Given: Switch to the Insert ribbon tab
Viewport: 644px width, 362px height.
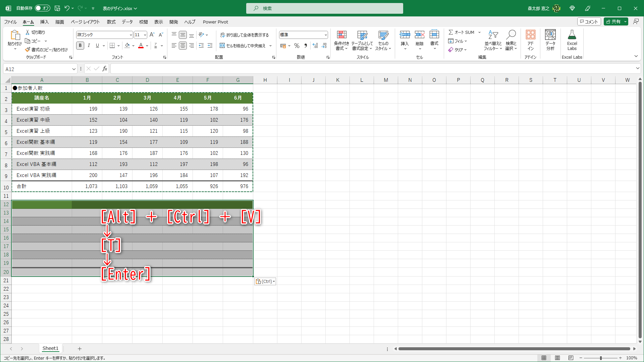Looking at the screenshot, I should pos(44,22).
